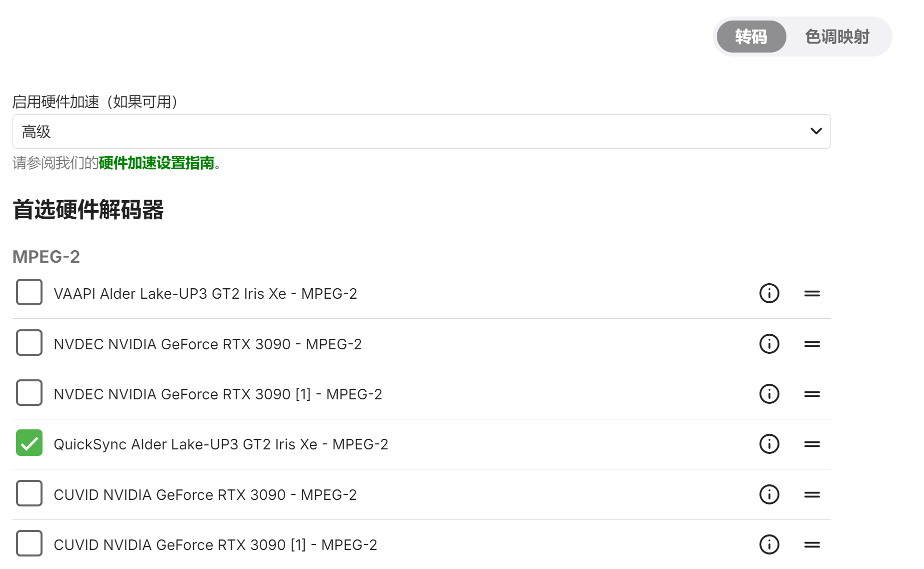Viewport: 924px width, 569px height.
Task: Show info for CUVID RTX 3090 MPEG-2
Action: pos(769,494)
